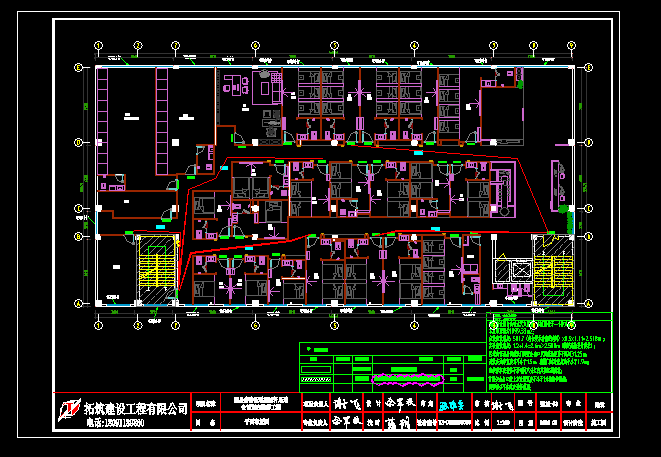Select the green design notes text block

pyautogui.click(x=549, y=353)
